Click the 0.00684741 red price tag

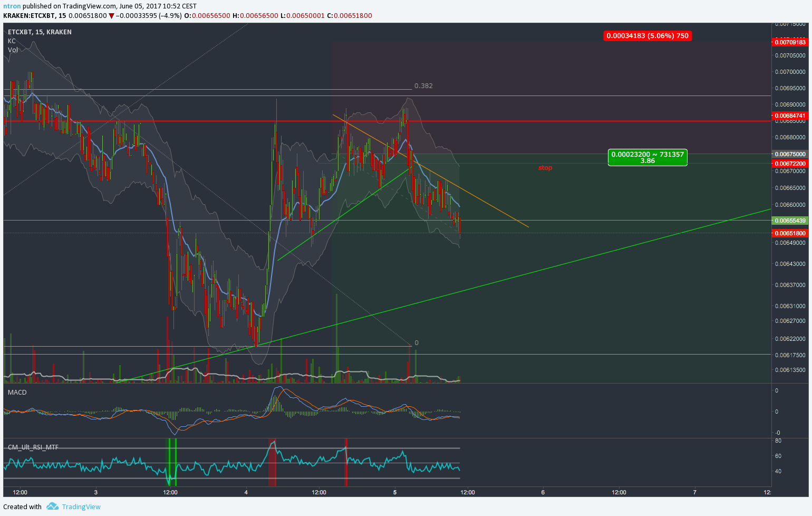point(790,116)
